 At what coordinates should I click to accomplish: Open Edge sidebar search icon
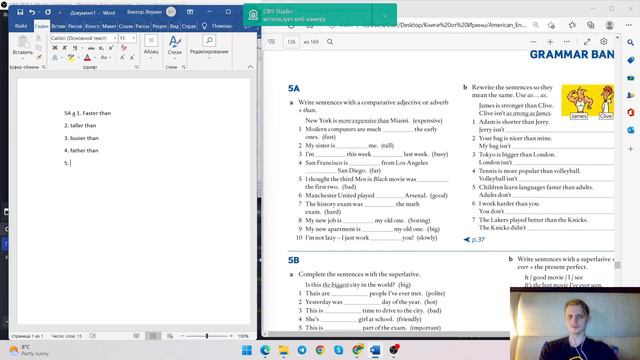[631, 42]
